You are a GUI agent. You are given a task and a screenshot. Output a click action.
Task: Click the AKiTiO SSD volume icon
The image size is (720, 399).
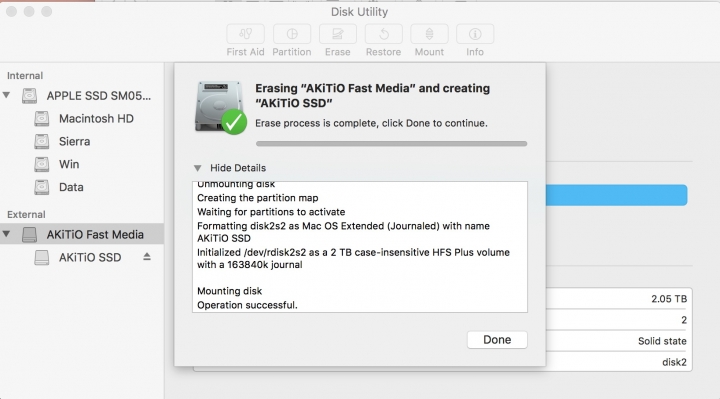(41, 257)
